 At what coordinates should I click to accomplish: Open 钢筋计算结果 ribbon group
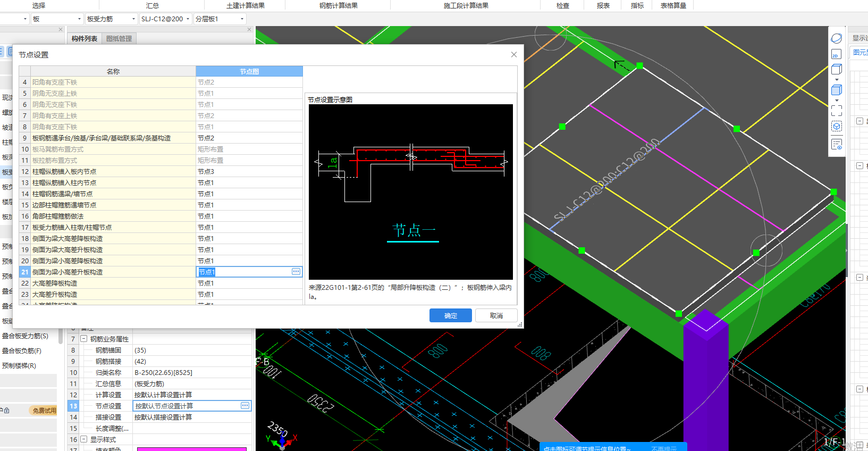(x=339, y=5)
